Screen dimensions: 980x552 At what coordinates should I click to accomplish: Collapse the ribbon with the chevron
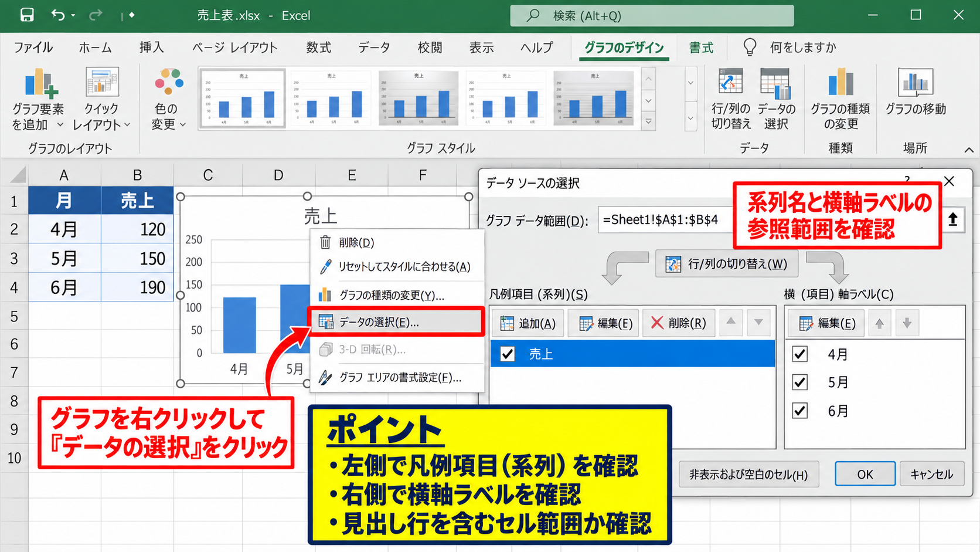(x=968, y=150)
